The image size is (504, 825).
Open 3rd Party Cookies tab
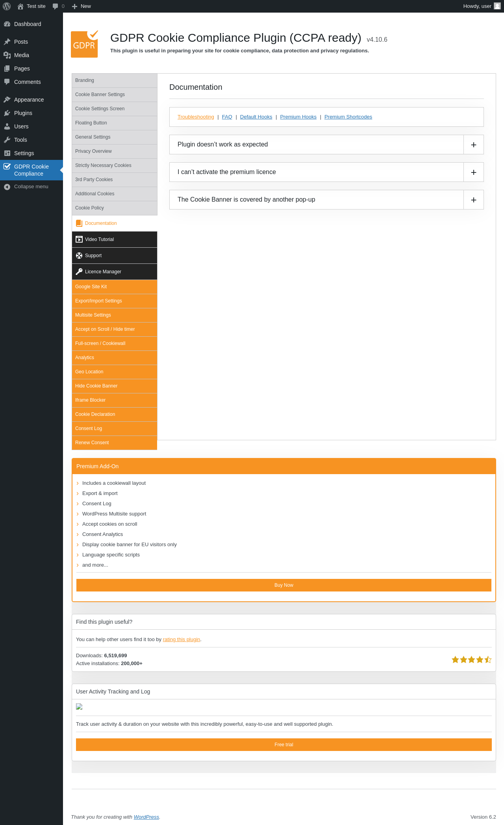click(x=115, y=180)
